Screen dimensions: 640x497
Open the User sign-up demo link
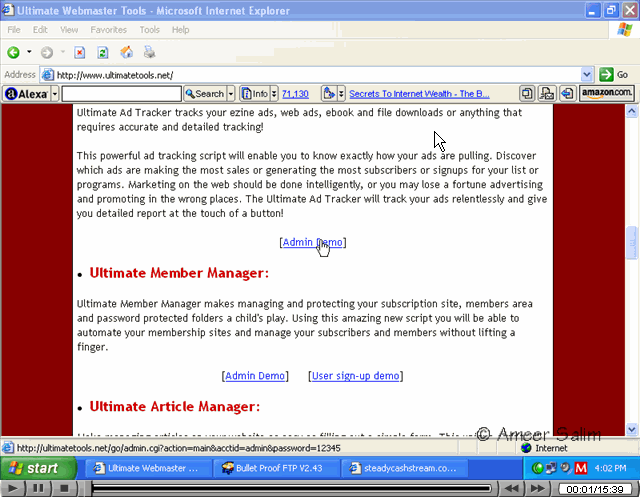(x=356, y=376)
